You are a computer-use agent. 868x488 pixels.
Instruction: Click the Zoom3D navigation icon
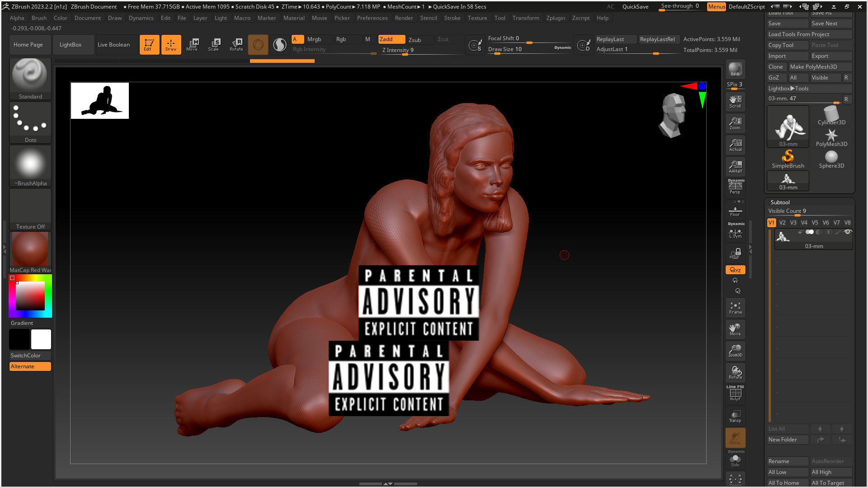(735, 351)
